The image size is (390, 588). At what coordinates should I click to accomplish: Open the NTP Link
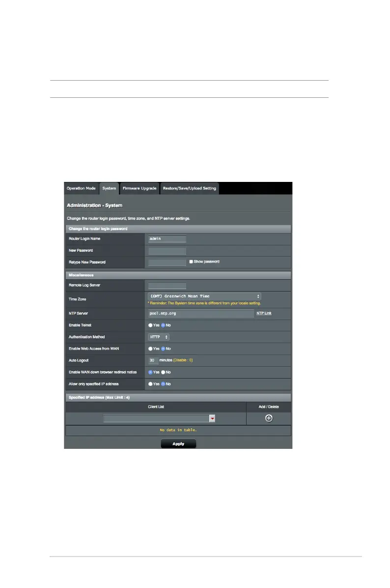264,313
